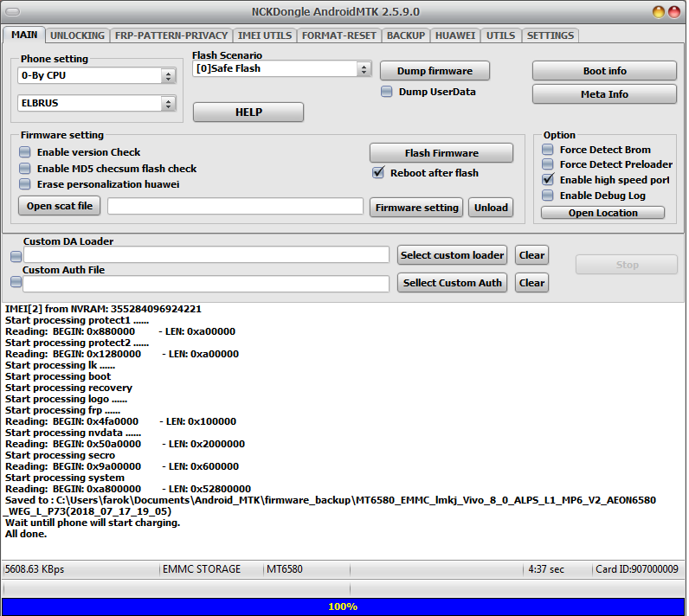Click the Firmware setting button

point(416,208)
